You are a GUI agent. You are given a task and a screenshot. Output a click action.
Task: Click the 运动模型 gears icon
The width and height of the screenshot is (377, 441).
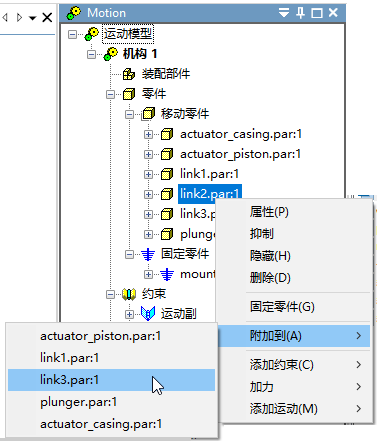click(92, 34)
